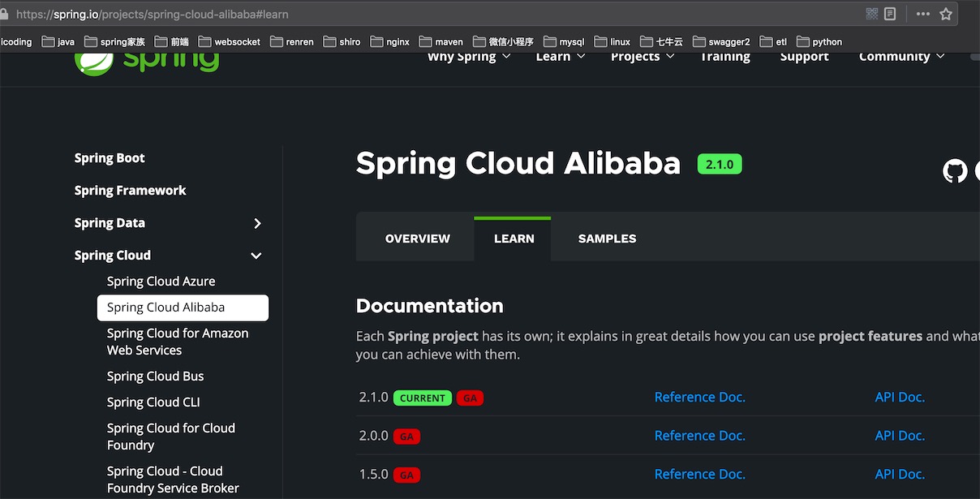
Task: Expand the Spring Data sidebar chevron
Action: point(257,223)
